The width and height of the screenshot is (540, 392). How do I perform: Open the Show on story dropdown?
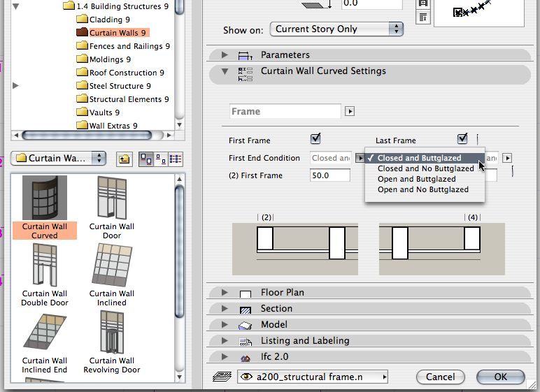pyautogui.click(x=339, y=29)
